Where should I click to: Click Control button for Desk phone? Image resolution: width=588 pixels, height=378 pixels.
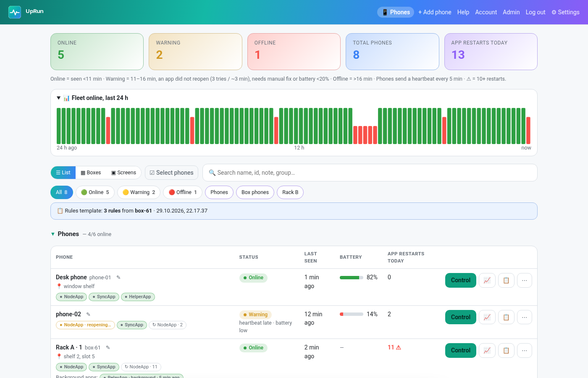(x=461, y=280)
